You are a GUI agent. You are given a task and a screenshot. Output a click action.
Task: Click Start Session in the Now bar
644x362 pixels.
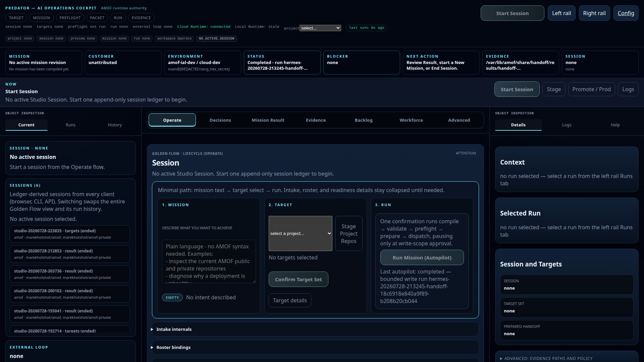517,89
